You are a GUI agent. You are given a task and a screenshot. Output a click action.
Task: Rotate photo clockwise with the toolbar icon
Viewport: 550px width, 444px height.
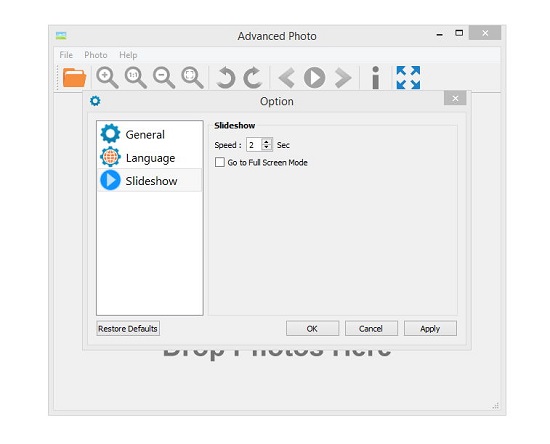(x=253, y=78)
